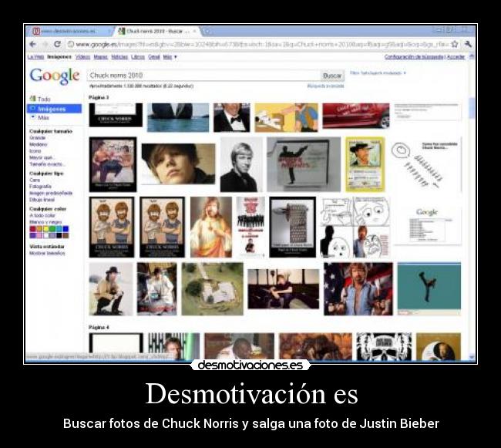Filter images by Cara type
The width and height of the screenshot is (501, 448).
[x=35, y=180]
